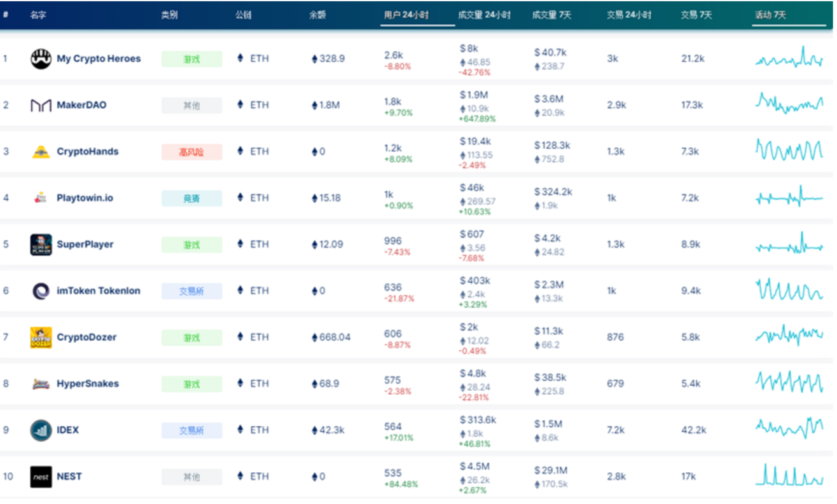This screenshot has height=504, width=837.
Task: Click the imToken Tokenlon logo icon
Action: pos(41,291)
